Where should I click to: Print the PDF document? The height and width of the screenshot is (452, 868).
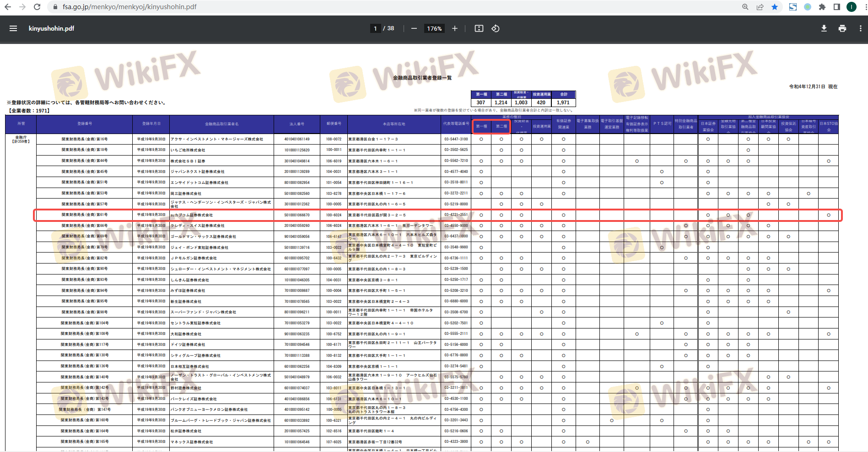[x=842, y=28]
